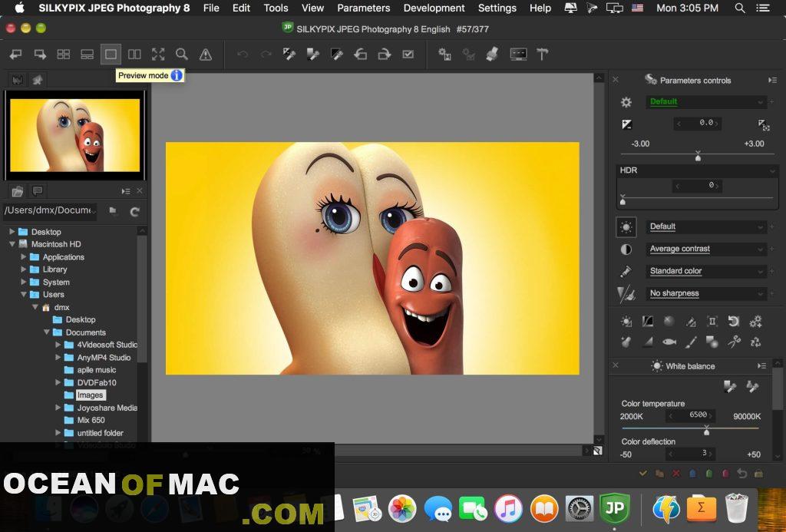Open rotation sub-control icon
Screen dimensions: 786x532
pyautogui.click(x=733, y=322)
